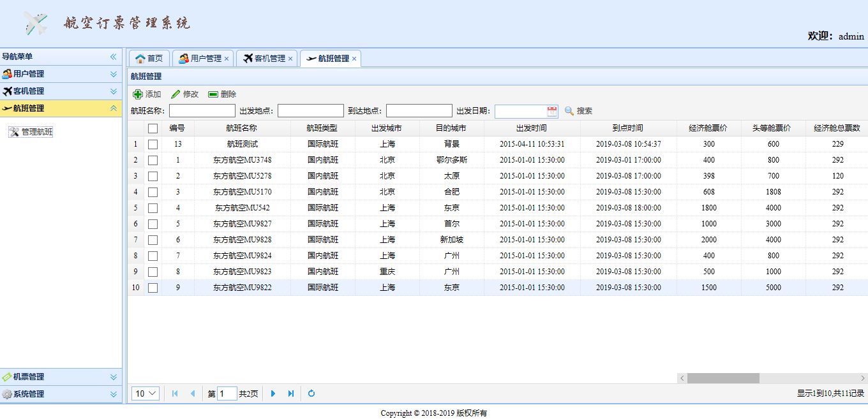Click the magnifier 搜索 search icon

pos(569,111)
